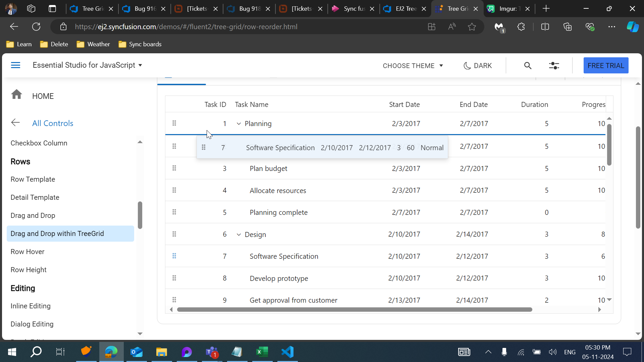Click the Home house icon

point(16,95)
